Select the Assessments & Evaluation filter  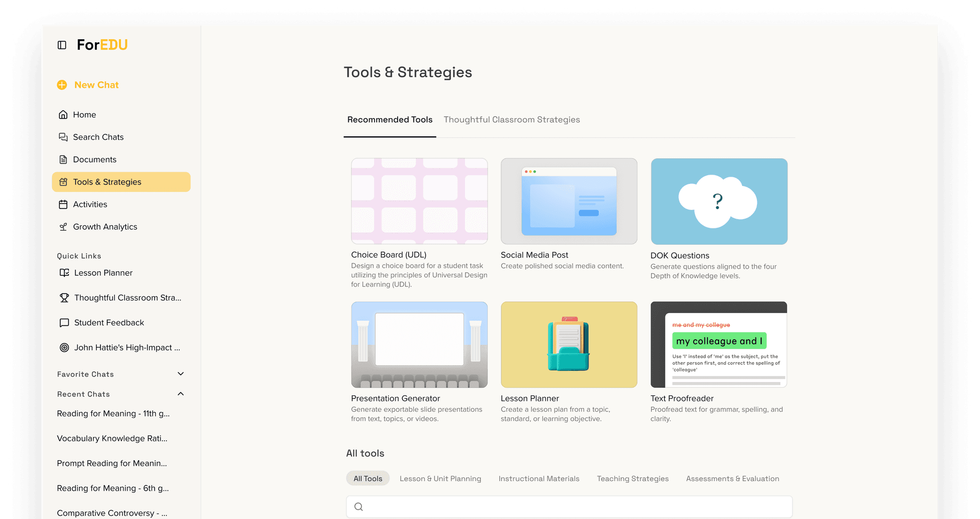[x=732, y=479]
